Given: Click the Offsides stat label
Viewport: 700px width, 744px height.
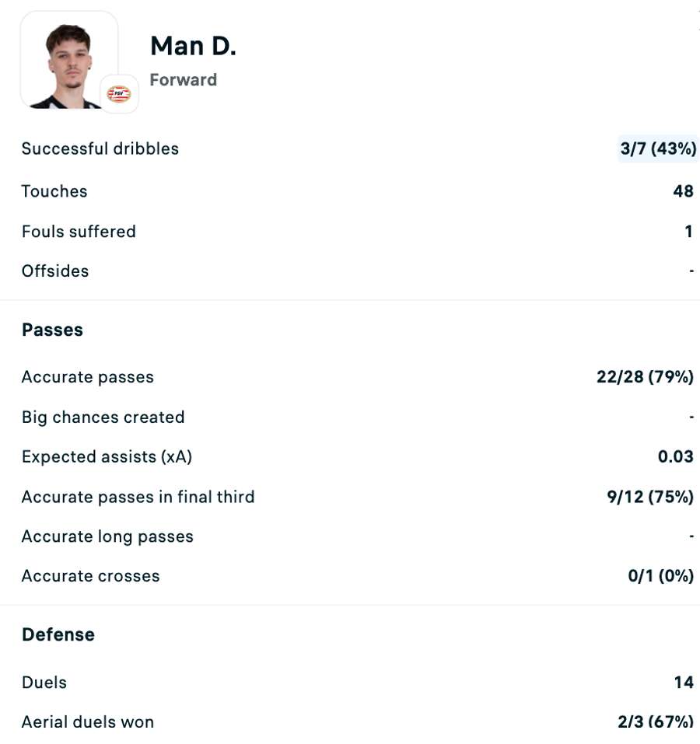Looking at the screenshot, I should click(x=55, y=271).
